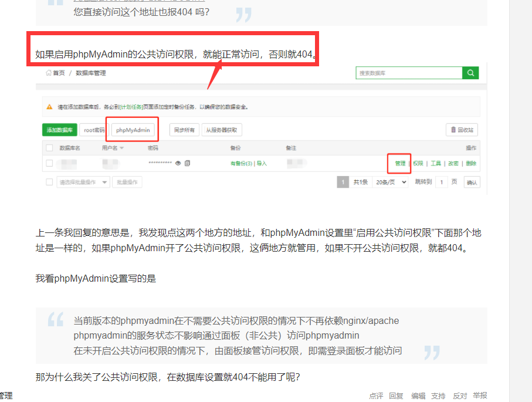Click the 同步所有 button
The image size is (532, 402).
coord(184,130)
